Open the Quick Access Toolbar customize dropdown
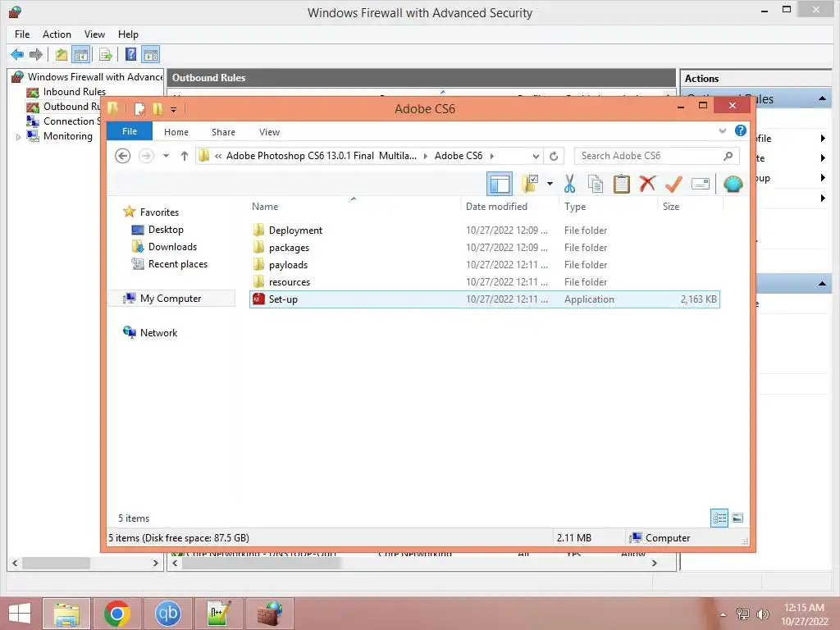 (174, 110)
